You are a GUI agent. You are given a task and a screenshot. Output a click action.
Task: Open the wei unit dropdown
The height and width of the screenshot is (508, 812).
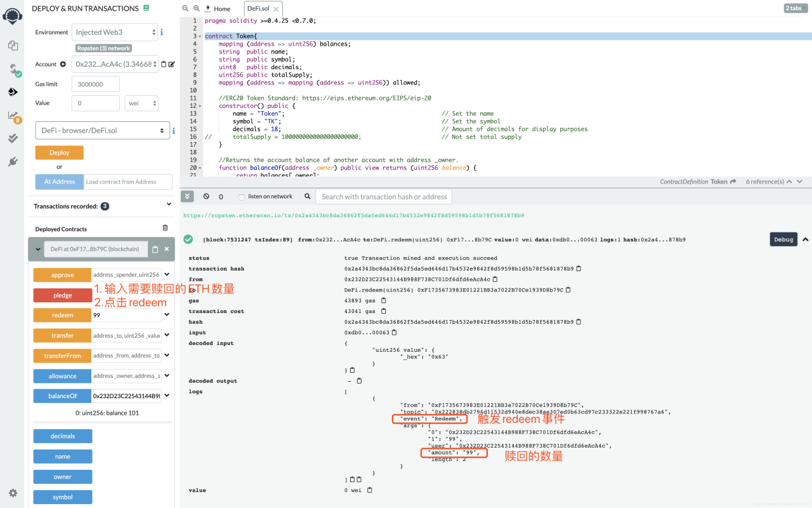141,103
